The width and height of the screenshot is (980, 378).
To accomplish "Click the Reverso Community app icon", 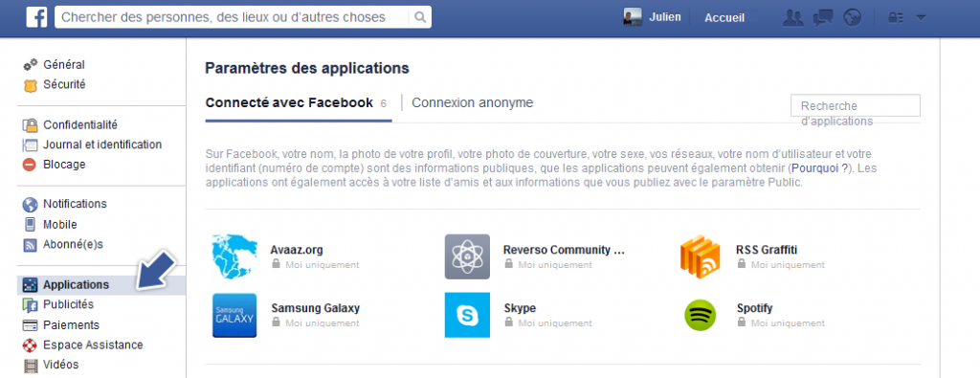I will coord(467,256).
